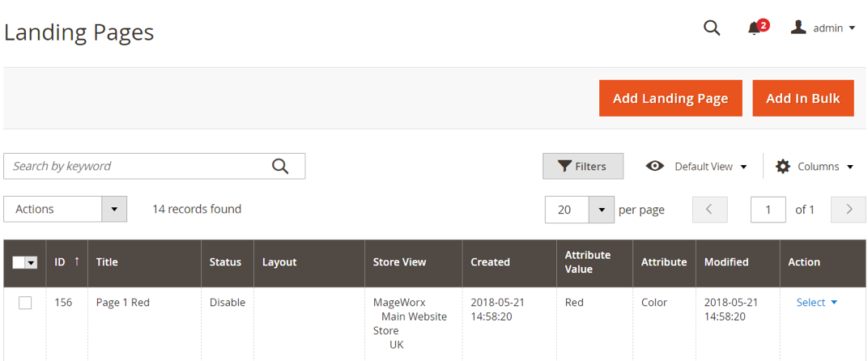Click the 20 per page value field
Viewport: 868px width, 361px height.
(567, 210)
